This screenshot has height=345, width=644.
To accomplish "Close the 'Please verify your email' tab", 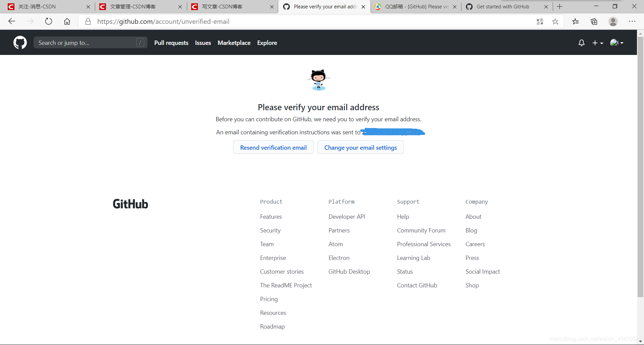I will [x=363, y=7].
